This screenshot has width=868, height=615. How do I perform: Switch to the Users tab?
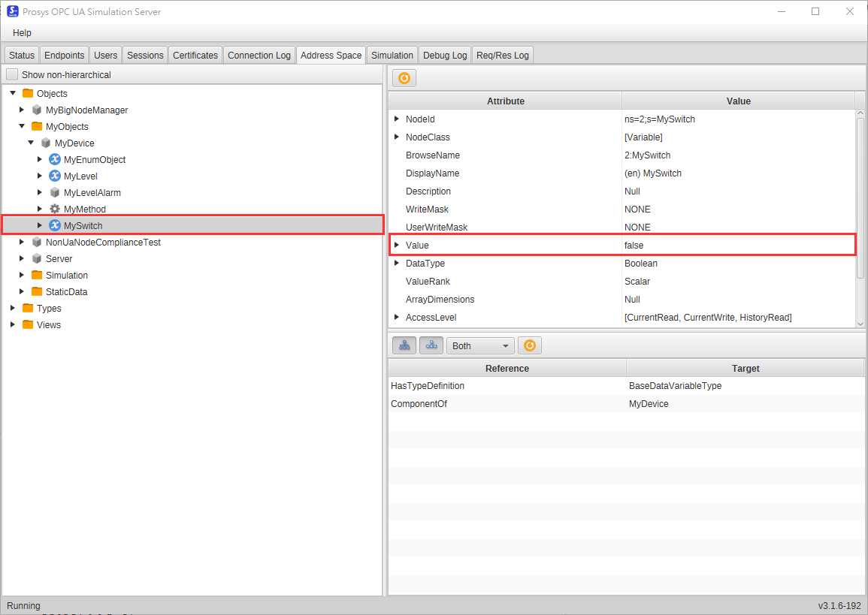[x=105, y=56]
